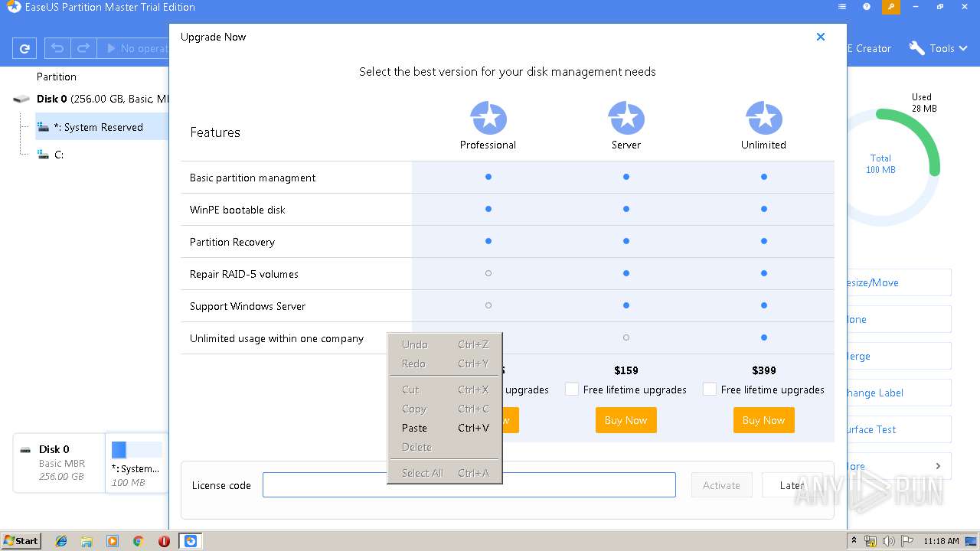Select the C: partition icon in list

click(44, 155)
